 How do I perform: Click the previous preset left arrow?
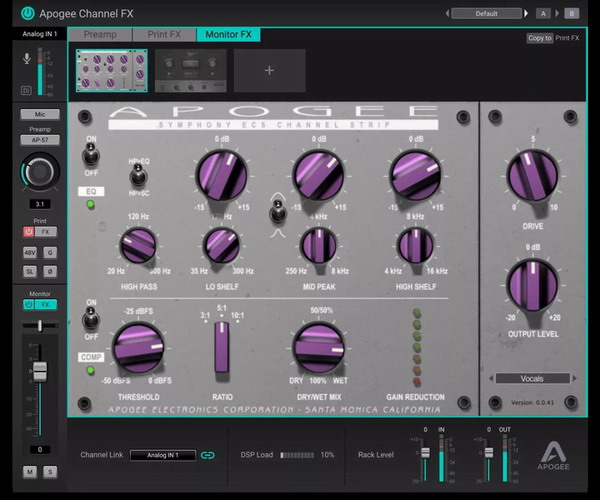pyautogui.click(x=446, y=13)
